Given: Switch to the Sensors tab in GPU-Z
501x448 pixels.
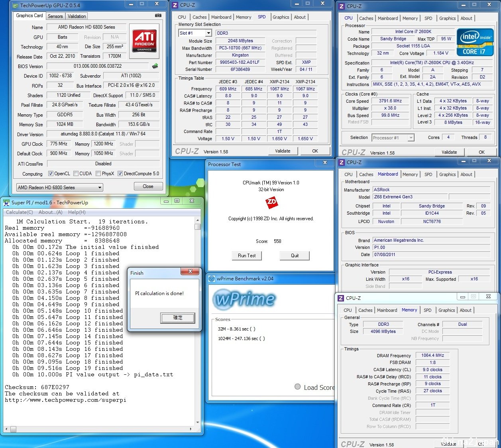Looking at the screenshot, I should point(55,16).
